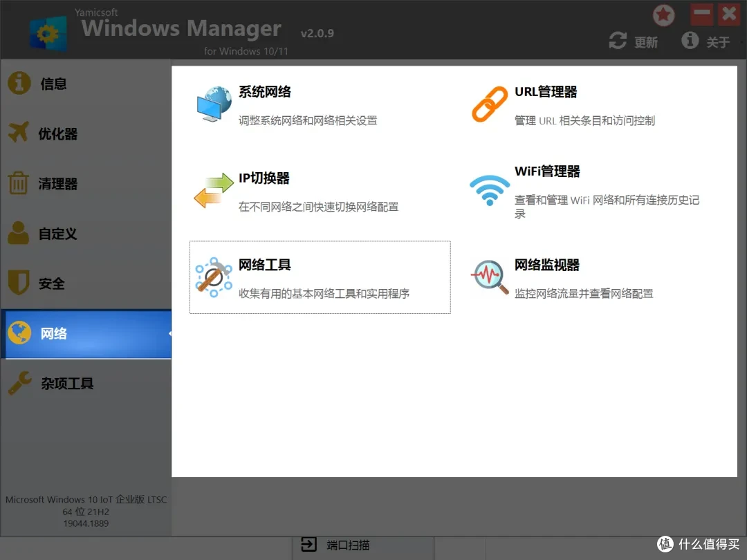Click the 端口扫描 button text
Image resolution: width=747 pixels, height=560 pixels.
348,545
